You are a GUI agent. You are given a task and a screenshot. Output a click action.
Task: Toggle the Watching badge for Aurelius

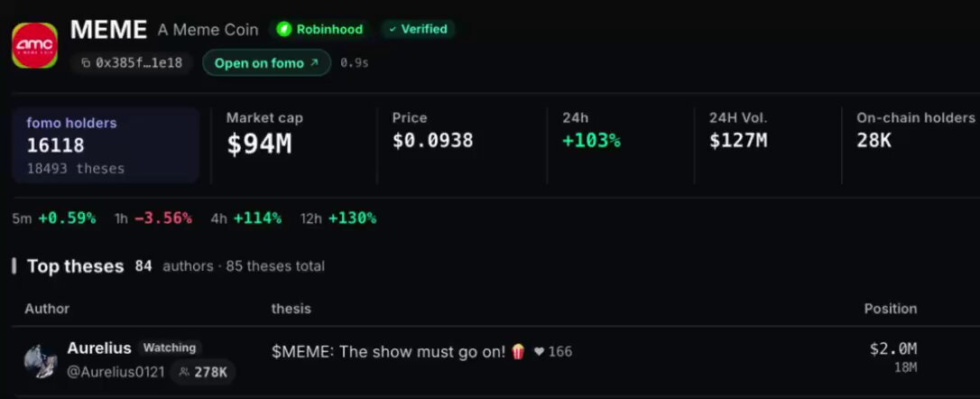tap(170, 348)
